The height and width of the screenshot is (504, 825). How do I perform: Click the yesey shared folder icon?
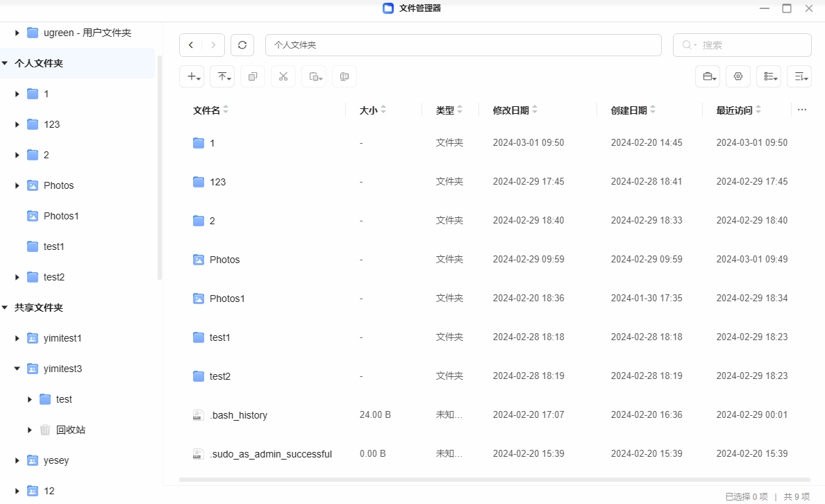(x=33, y=460)
